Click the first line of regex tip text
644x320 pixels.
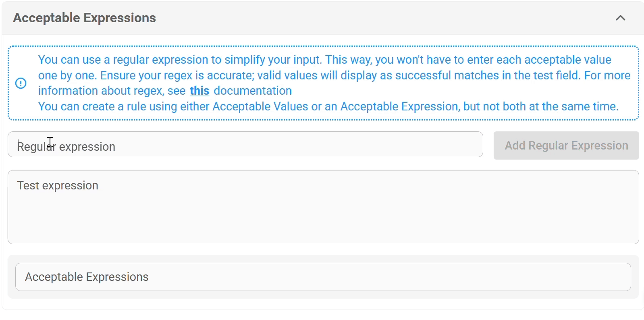(324, 60)
